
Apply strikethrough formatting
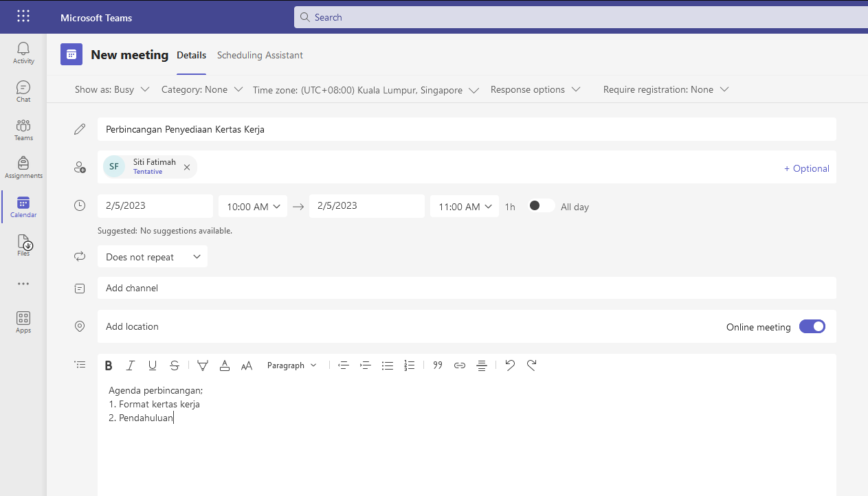(175, 365)
